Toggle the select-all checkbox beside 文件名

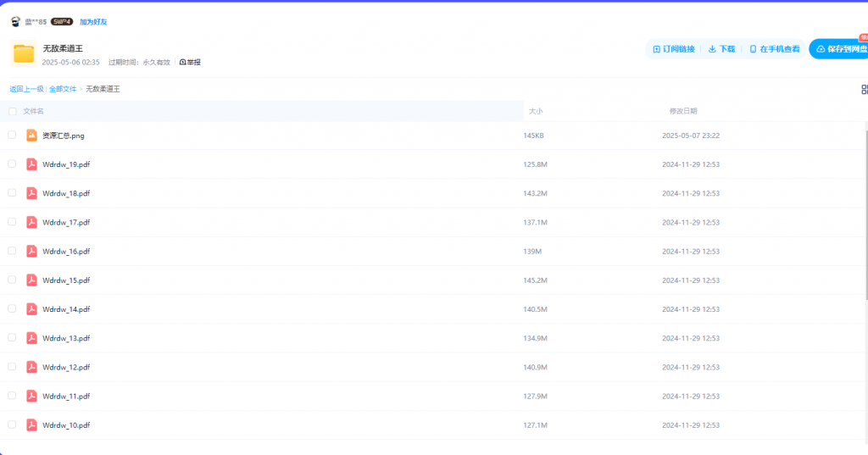[12, 111]
